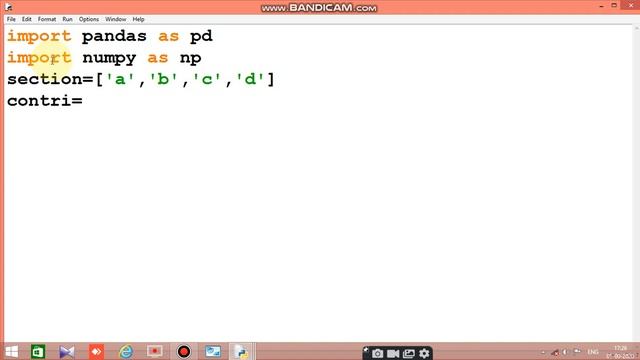This screenshot has width=640, height=360.
Task: Open the Edit menu
Action: [x=27, y=19]
